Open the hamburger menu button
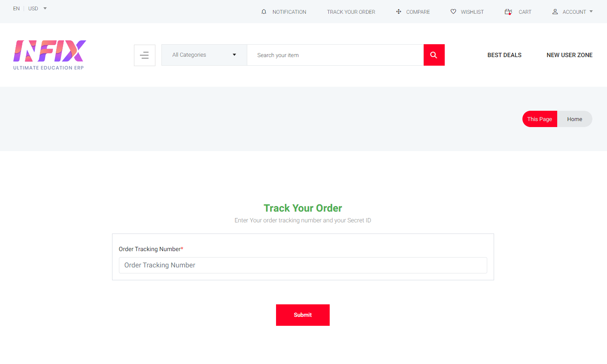Viewport: 607px width, 364px height. pos(145,55)
